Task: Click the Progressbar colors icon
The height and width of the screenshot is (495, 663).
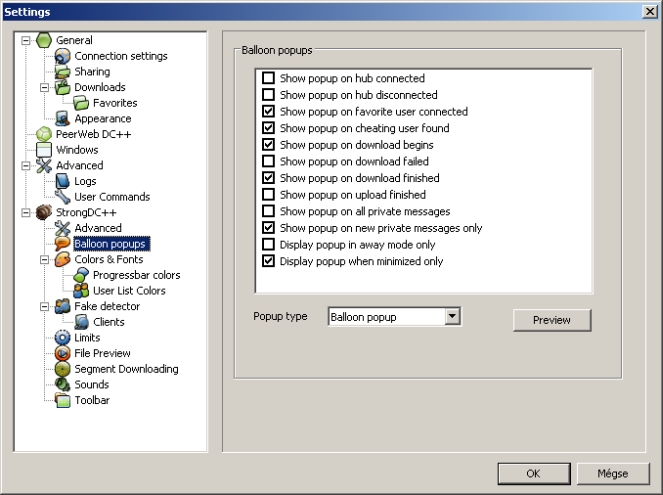Action: point(82,275)
